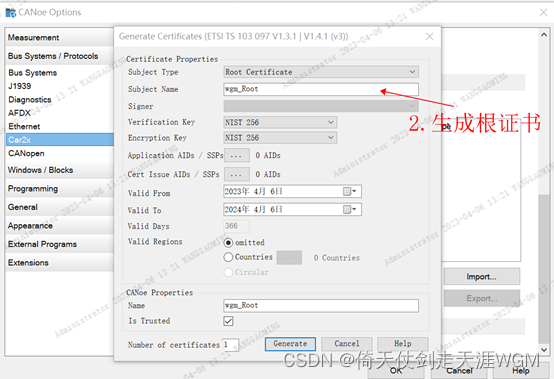
Task: Open the Encryption Key dropdown
Action: click(280, 138)
